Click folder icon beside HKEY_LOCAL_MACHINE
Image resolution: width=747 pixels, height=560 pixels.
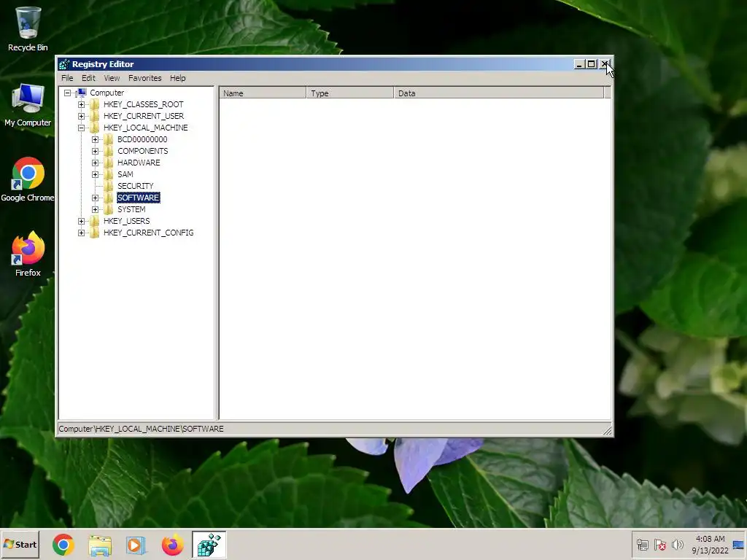tap(94, 128)
